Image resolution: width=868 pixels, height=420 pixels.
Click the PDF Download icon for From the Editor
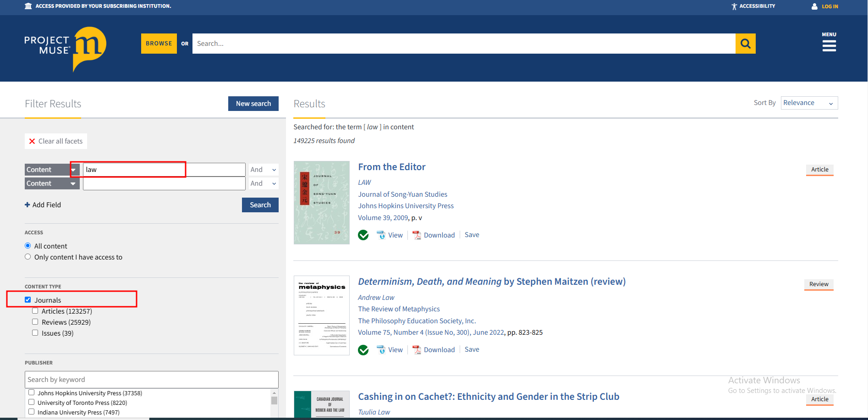click(417, 235)
